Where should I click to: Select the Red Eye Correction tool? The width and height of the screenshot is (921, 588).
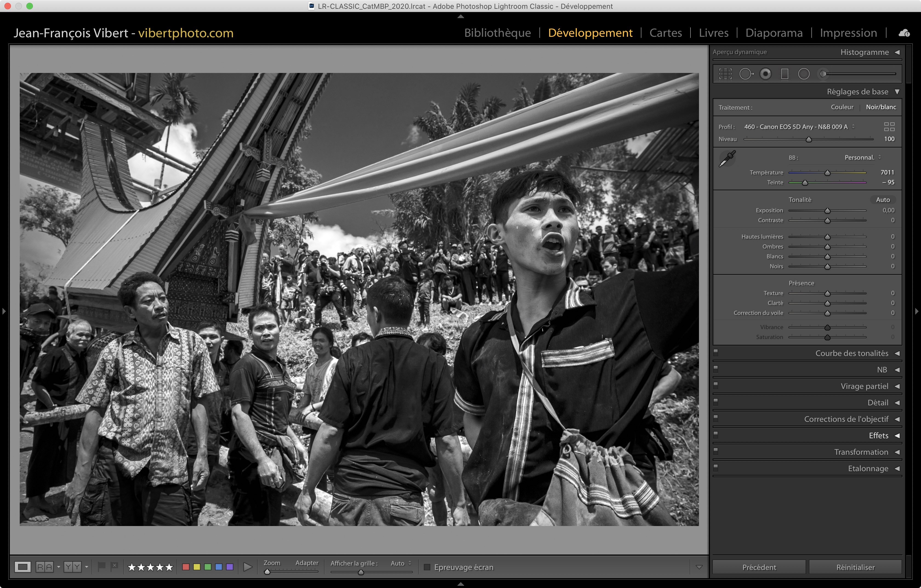click(765, 74)
